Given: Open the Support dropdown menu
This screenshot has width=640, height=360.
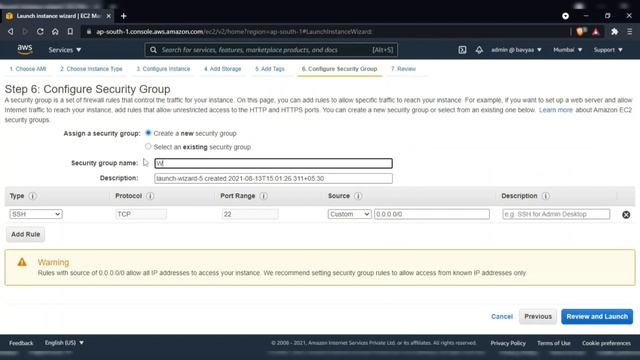Looking at the screenshot, I should (608, 50).
